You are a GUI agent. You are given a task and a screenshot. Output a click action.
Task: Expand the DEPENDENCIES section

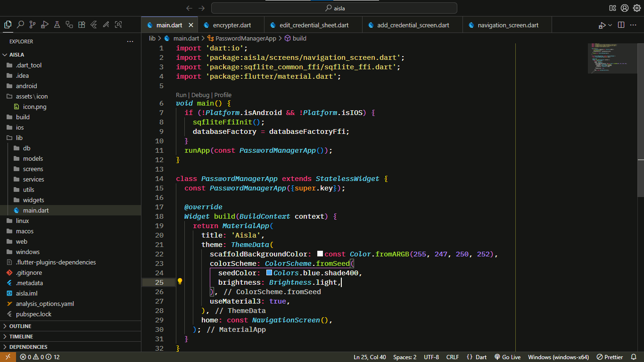pyautogui.click(x=71, y=347)
